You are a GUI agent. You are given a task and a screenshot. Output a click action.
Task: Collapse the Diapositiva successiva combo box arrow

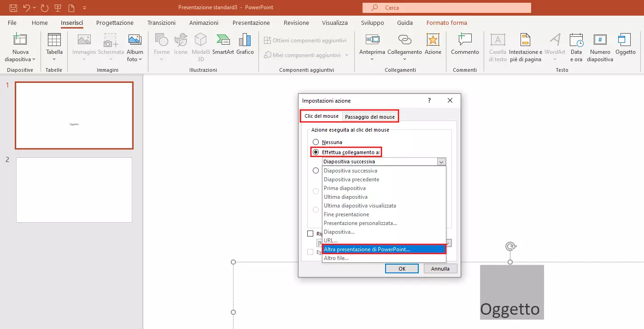[x=441, y=162]
